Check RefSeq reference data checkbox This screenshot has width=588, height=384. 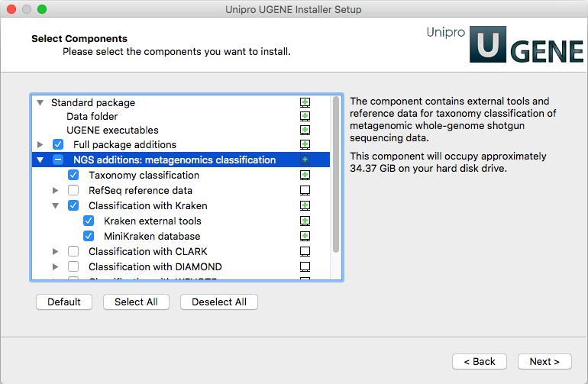click(73, 191)
